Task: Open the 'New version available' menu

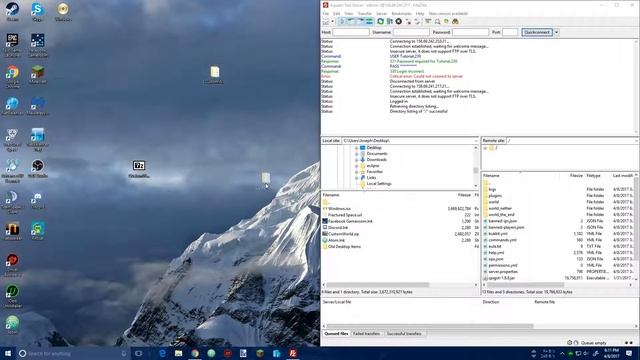Action: [448, 13]
